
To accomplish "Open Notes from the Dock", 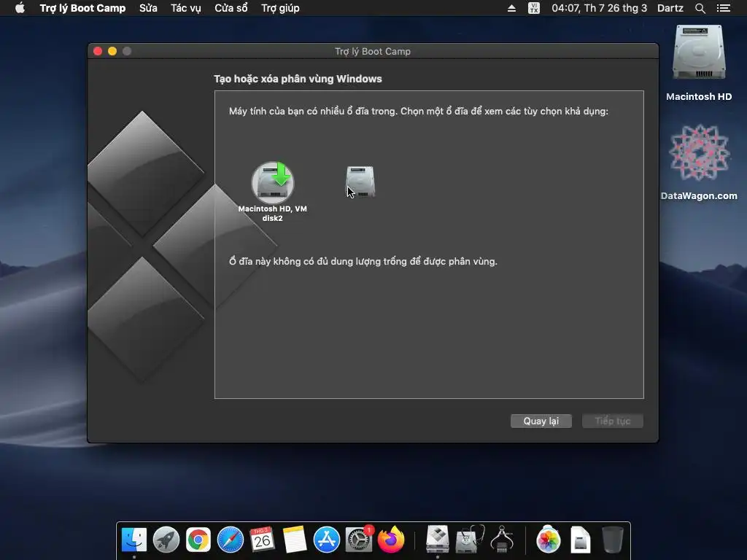I will [295, 540].
